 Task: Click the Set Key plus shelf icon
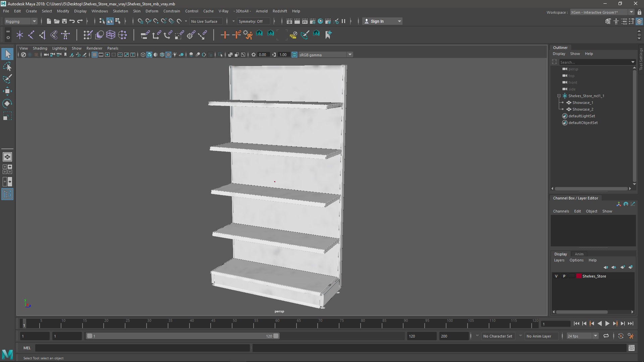click(224, 35)
